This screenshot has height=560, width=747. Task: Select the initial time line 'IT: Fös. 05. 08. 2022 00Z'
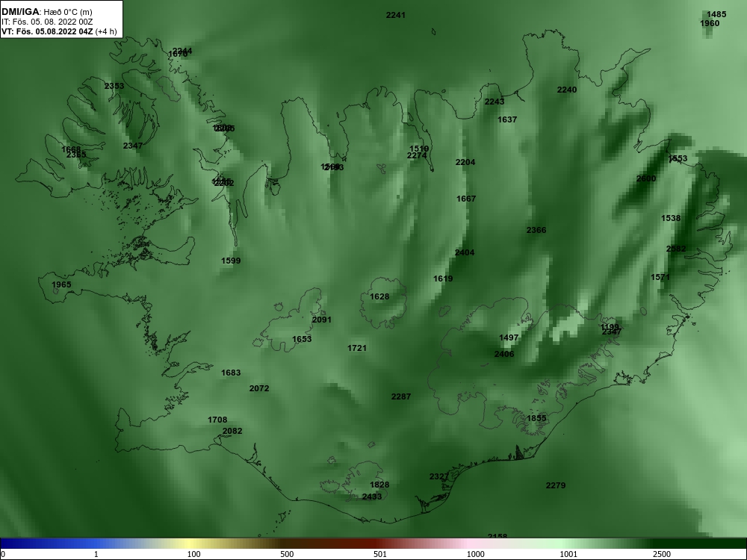(x=46, y=22)
